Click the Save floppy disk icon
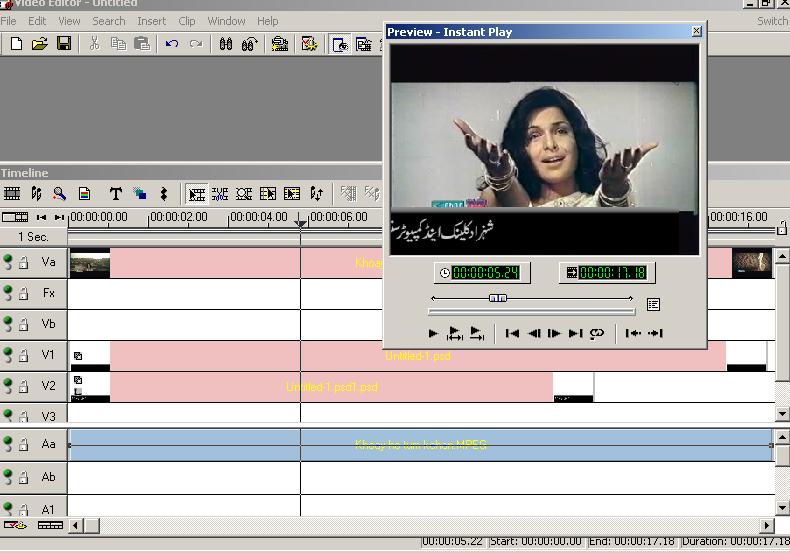This screenshot has height=553, width=790. 64,44
